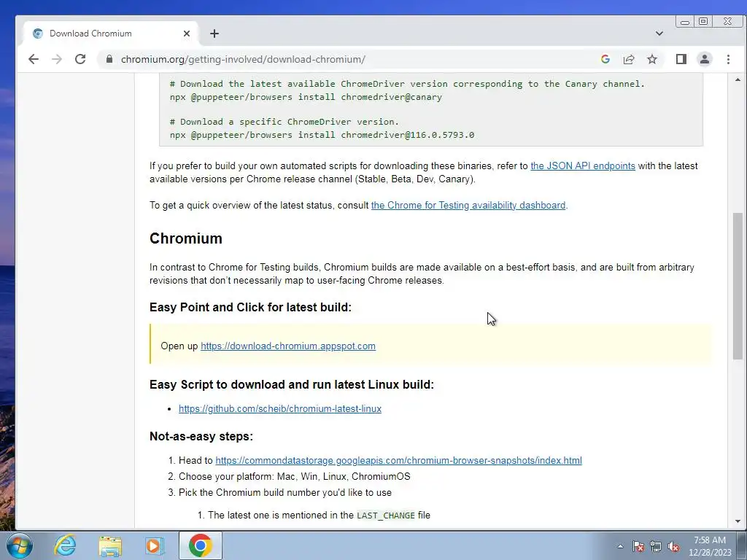
Task: Click 'Choose your platform' step text
Action: point(295,476)
